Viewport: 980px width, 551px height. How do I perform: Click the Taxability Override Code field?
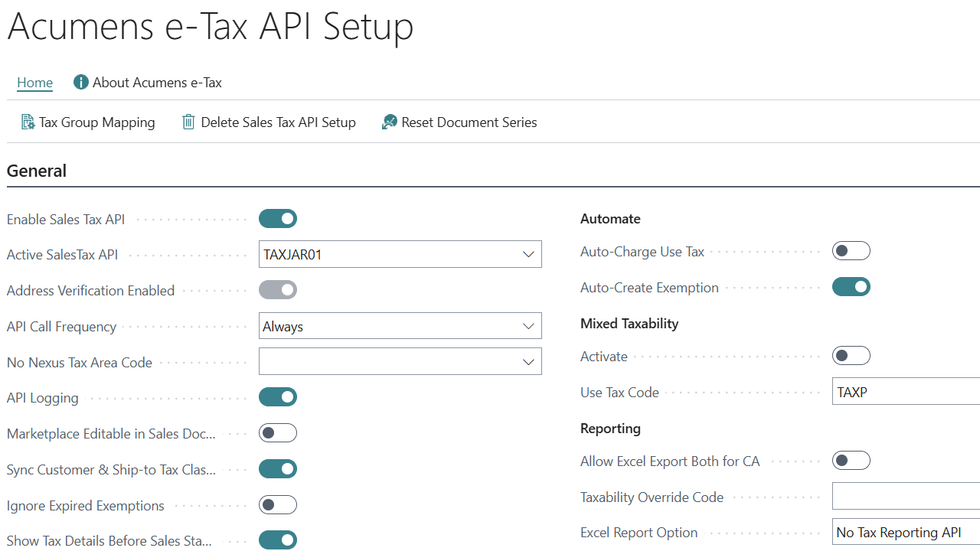click(905, 497)
